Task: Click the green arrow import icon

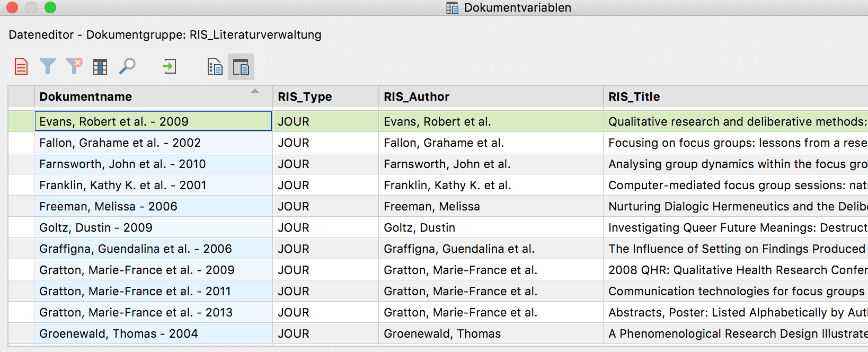Action: [x=170, y=67]
